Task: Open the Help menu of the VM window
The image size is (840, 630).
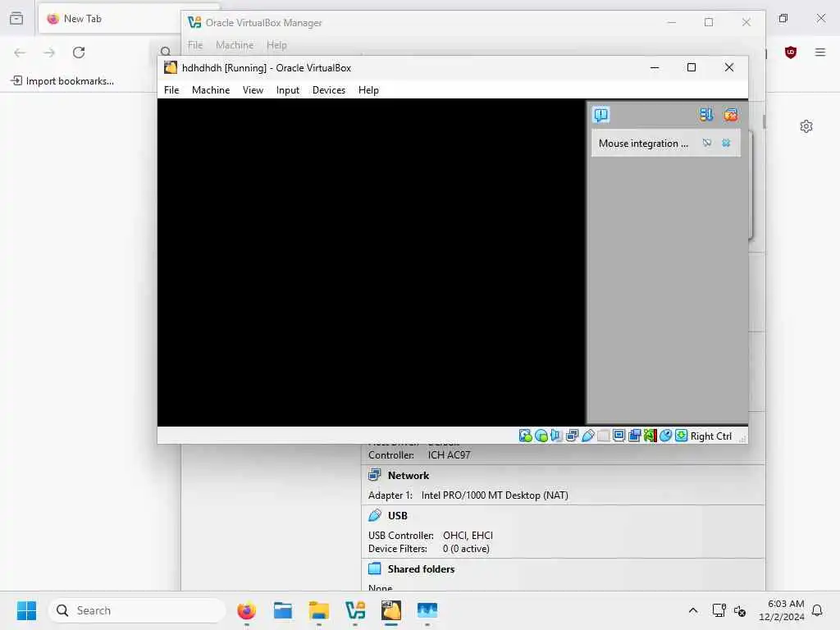Action: click(x=368, y=90)
